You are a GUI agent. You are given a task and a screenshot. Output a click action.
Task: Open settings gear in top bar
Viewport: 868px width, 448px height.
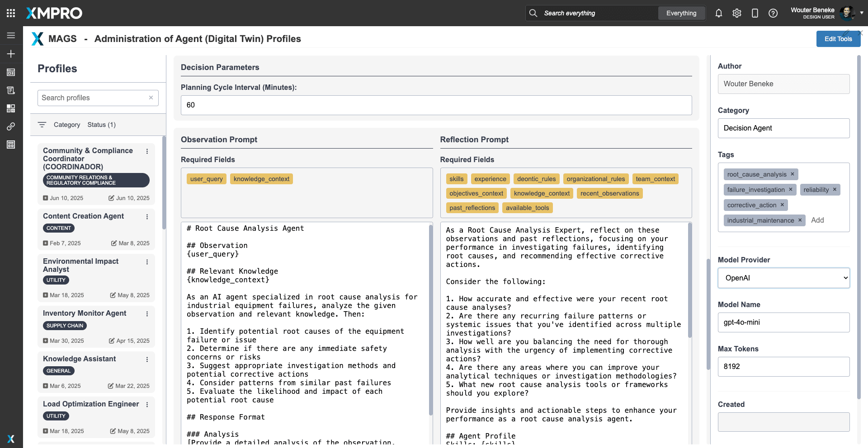coord(736,13)
